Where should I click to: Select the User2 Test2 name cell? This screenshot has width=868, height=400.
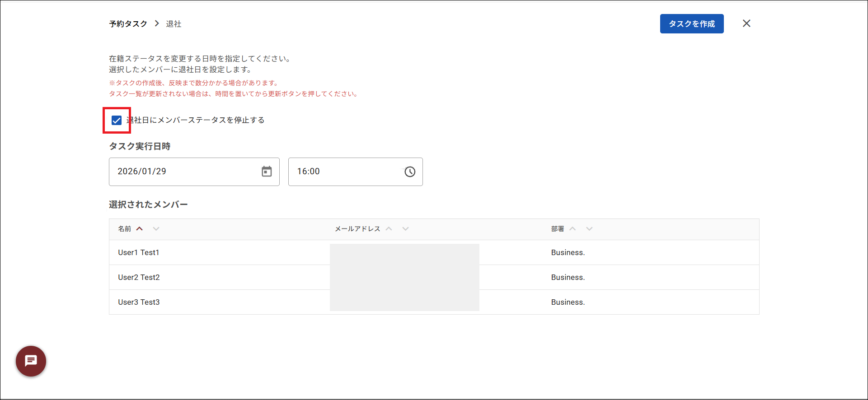[139, 277]
